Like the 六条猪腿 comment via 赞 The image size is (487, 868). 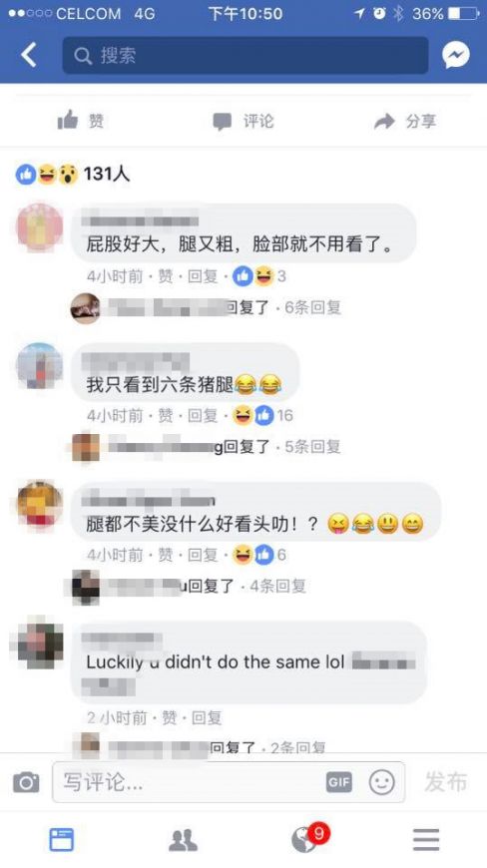pyautogui.click(x=166, y=415)
